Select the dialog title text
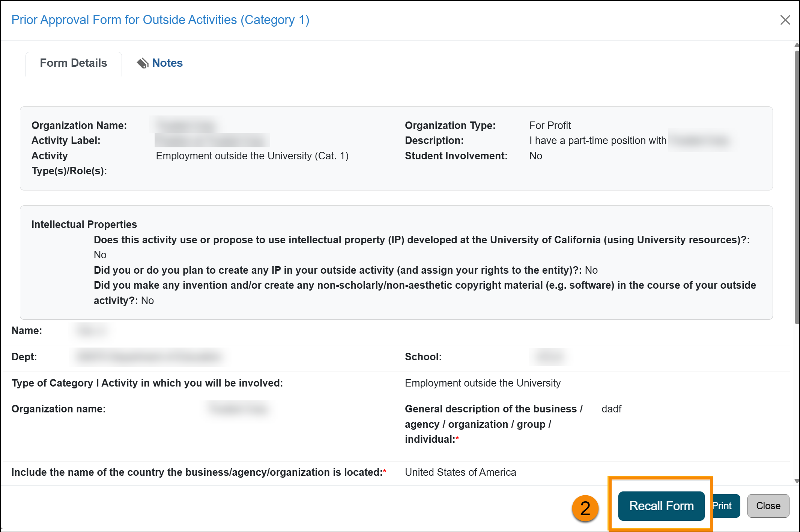This screenshot has width=800, height=532. (160, 19)
